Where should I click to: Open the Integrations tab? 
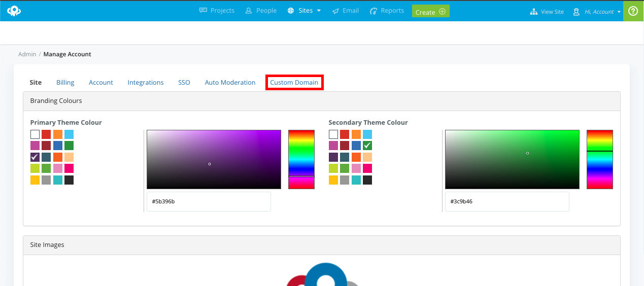pos(146,82)
